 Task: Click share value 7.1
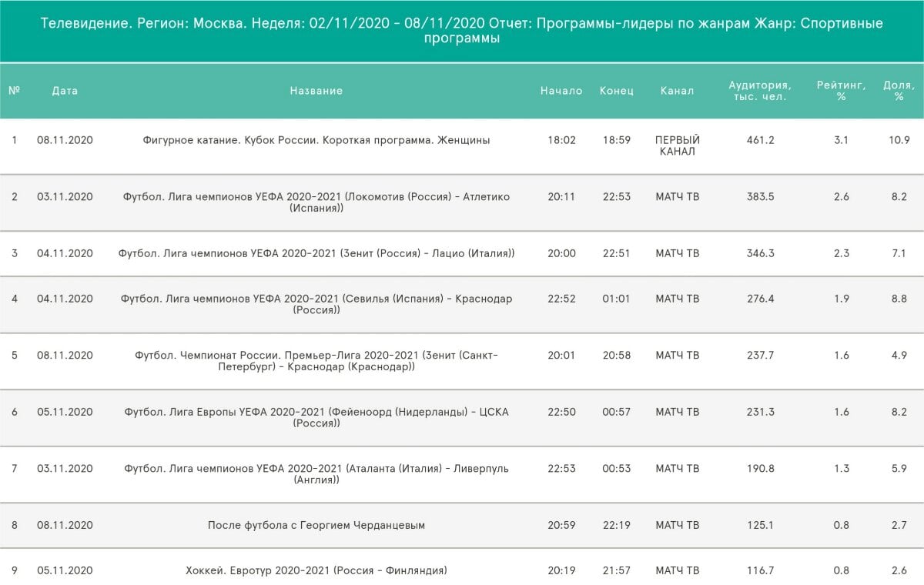pyautogui.click(x=899, y=253)
